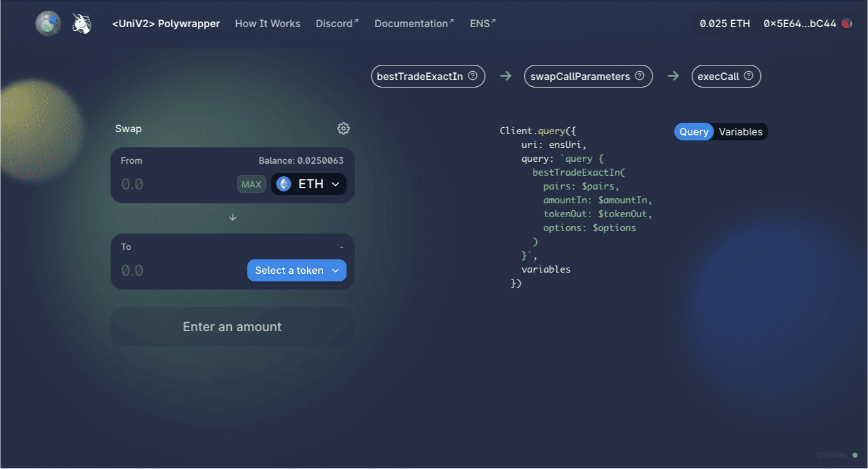Click the green network status dot
868x469 pixels.
tap(855, 455)
